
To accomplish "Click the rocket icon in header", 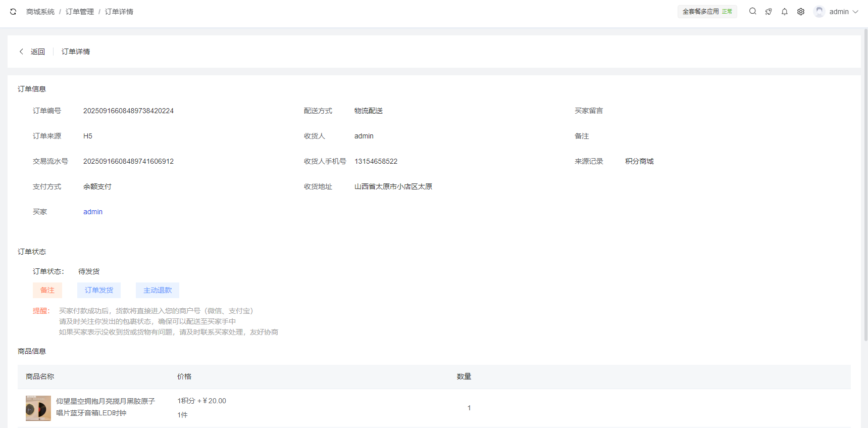I will (x=769, y=12).
